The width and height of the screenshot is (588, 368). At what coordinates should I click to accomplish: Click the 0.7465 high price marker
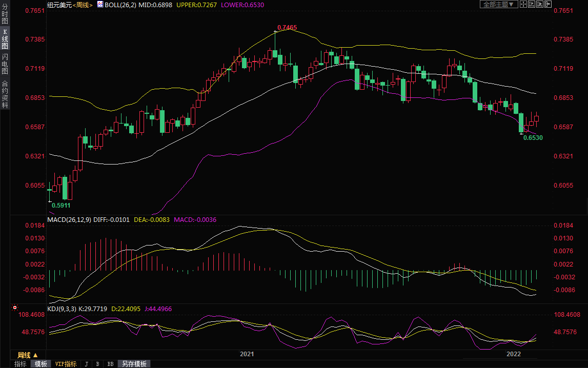(287, 27)
